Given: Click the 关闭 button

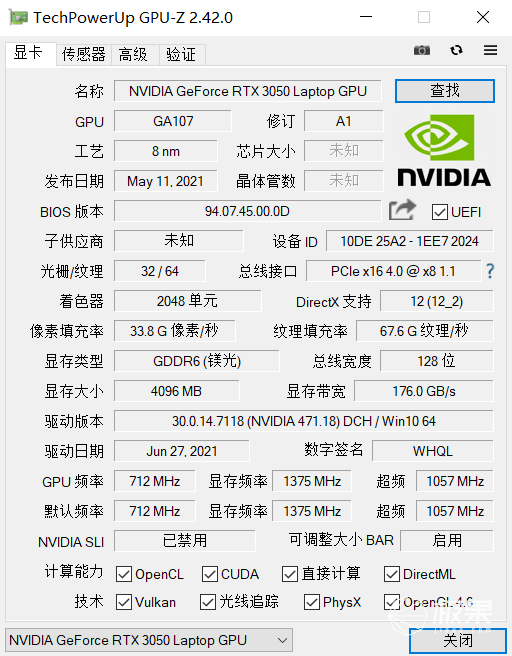Looking at the screenshot, I should pyautogui.click(x=458, y=641).
